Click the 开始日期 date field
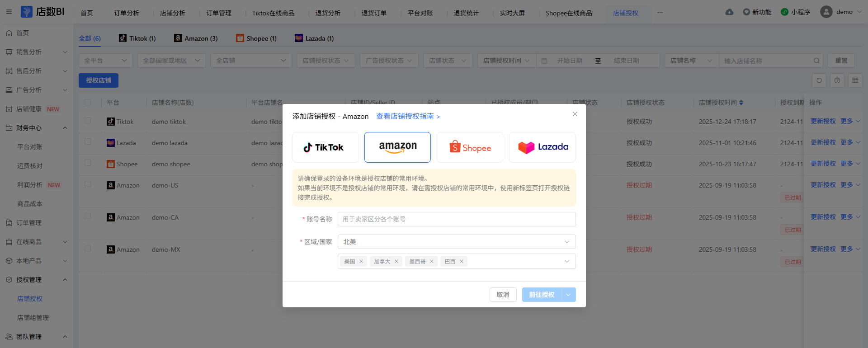Screen dimensions: 868x348 pos(570,61)
